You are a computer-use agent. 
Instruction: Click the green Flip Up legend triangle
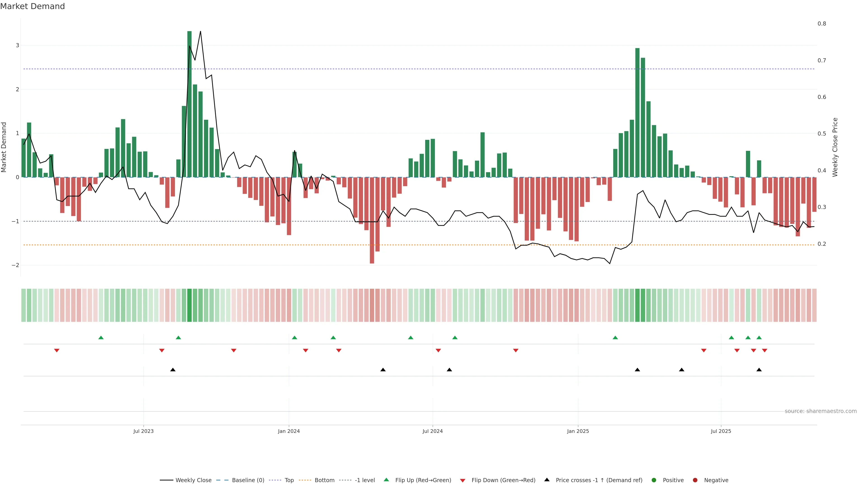point(387,480)
